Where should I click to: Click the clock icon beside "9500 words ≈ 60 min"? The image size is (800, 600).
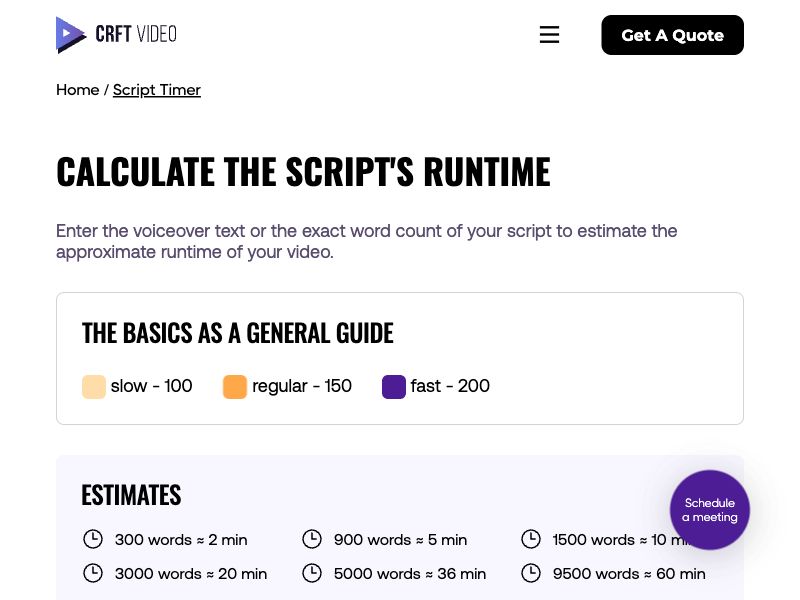[531, 573]
